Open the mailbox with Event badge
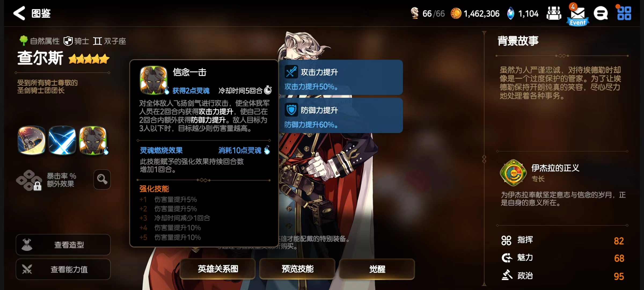This screenshot has height=290, width=644. [578, 15]
